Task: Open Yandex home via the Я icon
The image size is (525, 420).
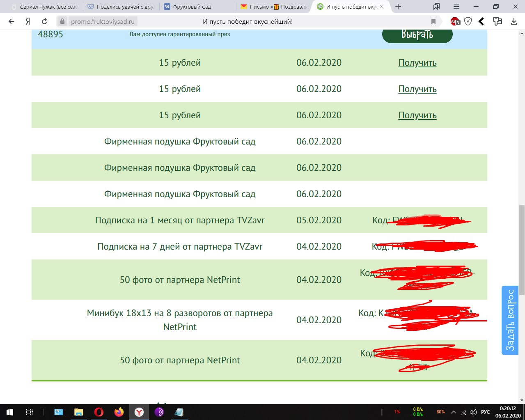Action: coord(28,21)
